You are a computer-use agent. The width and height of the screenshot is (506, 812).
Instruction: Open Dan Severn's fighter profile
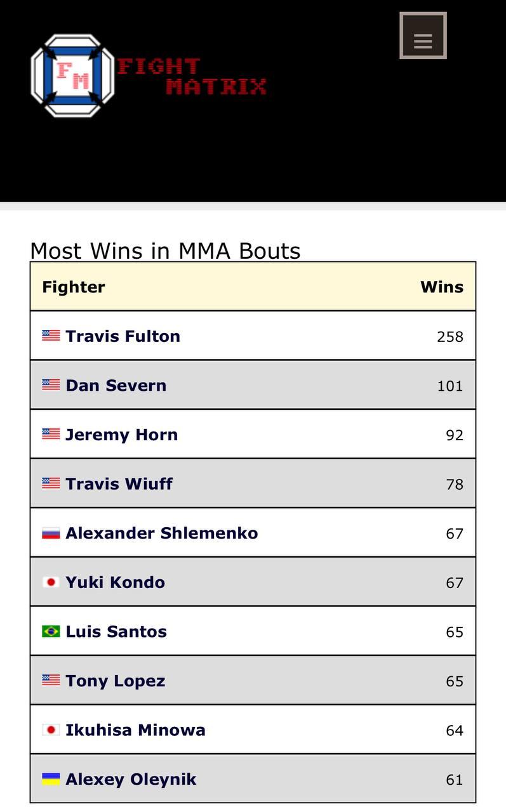[x=116, y=386]
